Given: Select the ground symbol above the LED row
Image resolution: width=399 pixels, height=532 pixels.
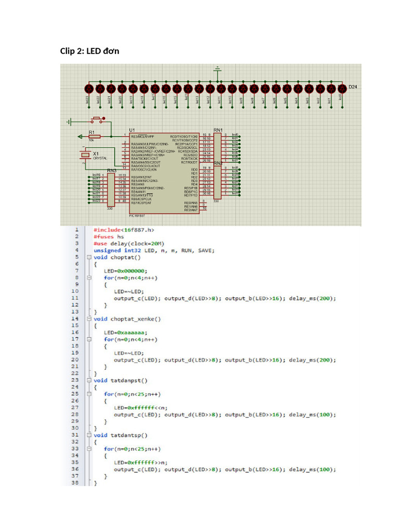Looking at the screenshot, I should (x=218, y=69).
